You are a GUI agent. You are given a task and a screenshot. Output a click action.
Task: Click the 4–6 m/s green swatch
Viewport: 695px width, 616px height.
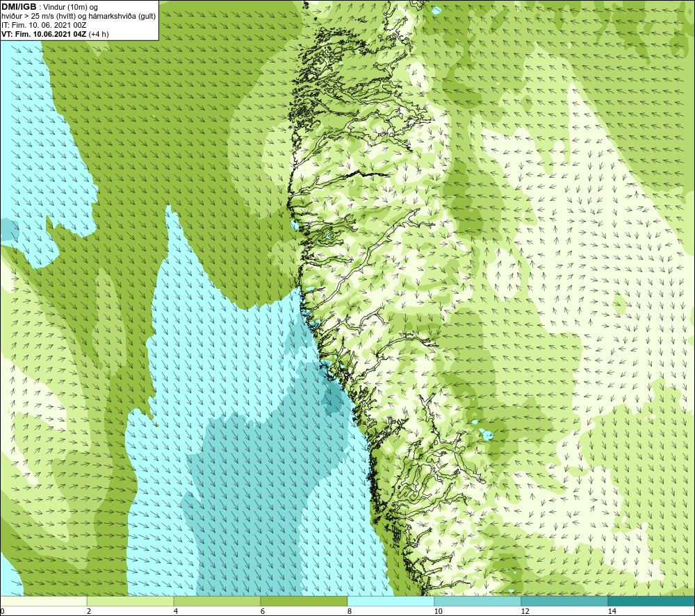[x=217, y=601]
